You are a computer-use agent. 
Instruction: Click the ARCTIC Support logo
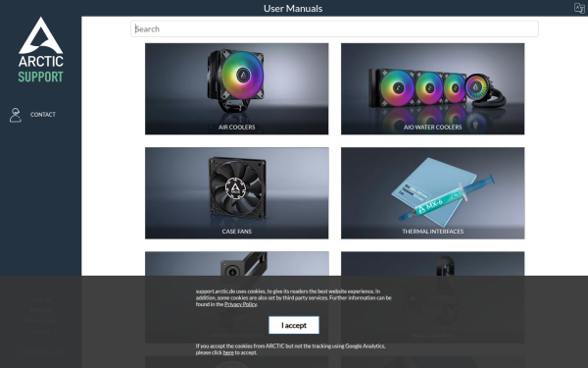click(x=41, y=50)
